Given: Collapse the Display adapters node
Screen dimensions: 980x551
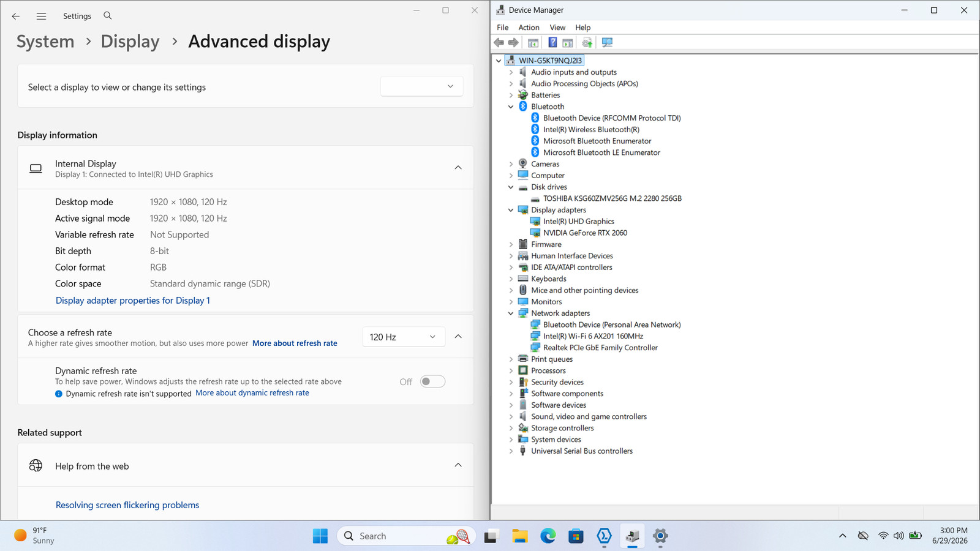Looking at the screenshot, I should [x=511, y=210].
